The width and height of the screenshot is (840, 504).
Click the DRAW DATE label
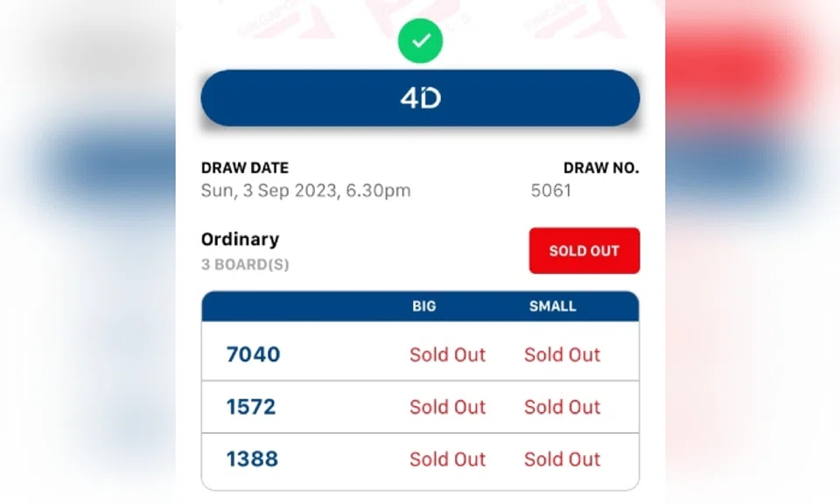coord(245,167)
